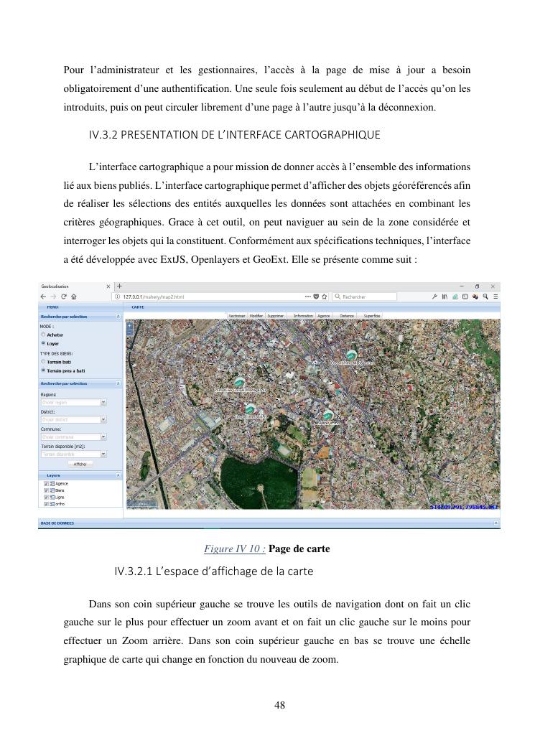Click the browser back arrow
This screenshot has height=756, width=535.
pos(43,296)
